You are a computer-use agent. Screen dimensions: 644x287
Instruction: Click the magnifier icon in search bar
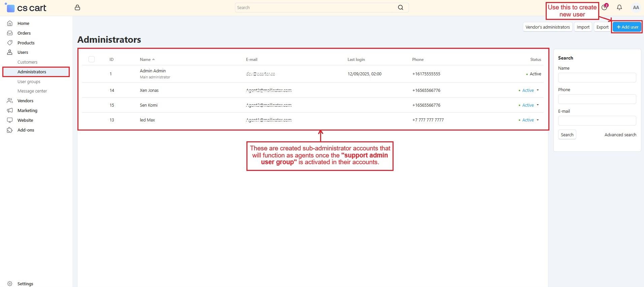pos(400,7)
